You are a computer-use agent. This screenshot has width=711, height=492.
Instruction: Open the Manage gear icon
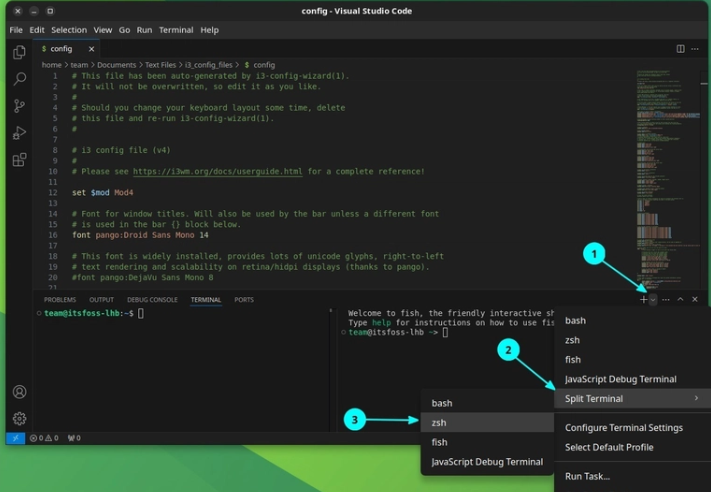coord(19,418)
